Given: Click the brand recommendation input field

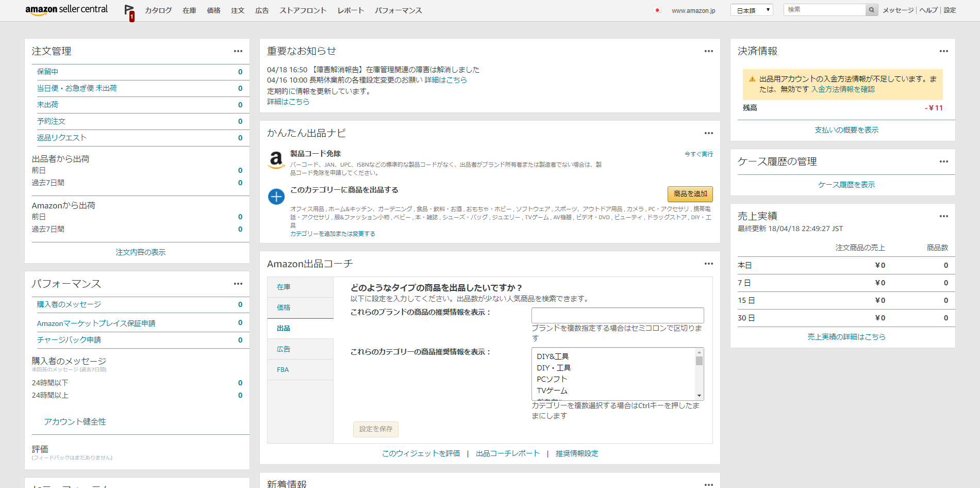Looking at the screenshot, I should tap(617, 315).
